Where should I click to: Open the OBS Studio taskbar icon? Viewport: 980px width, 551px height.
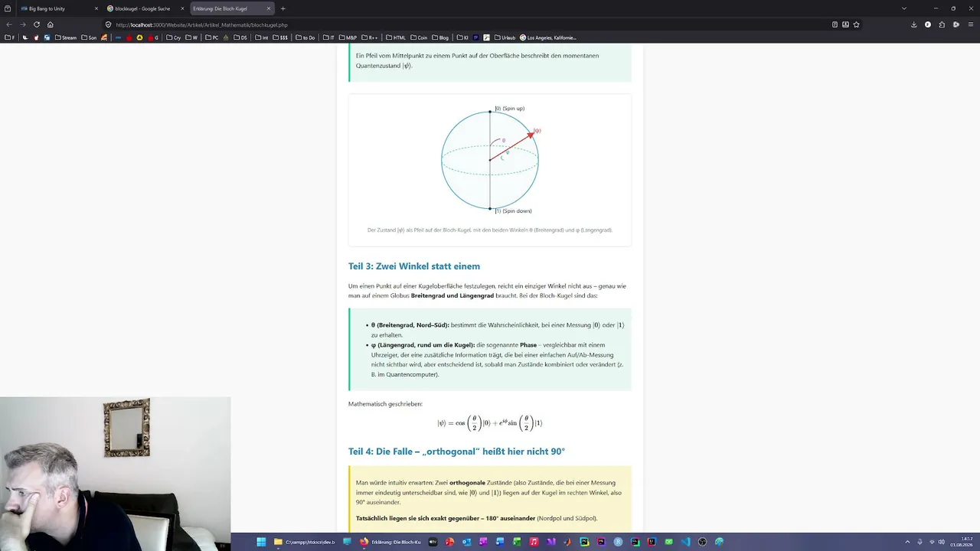point(702,542)
